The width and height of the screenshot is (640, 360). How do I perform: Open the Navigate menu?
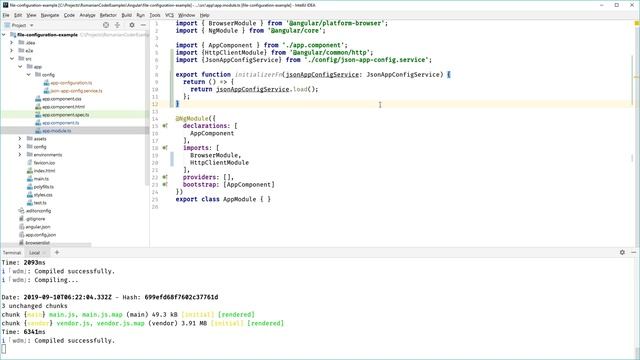(x=50, y=15)
